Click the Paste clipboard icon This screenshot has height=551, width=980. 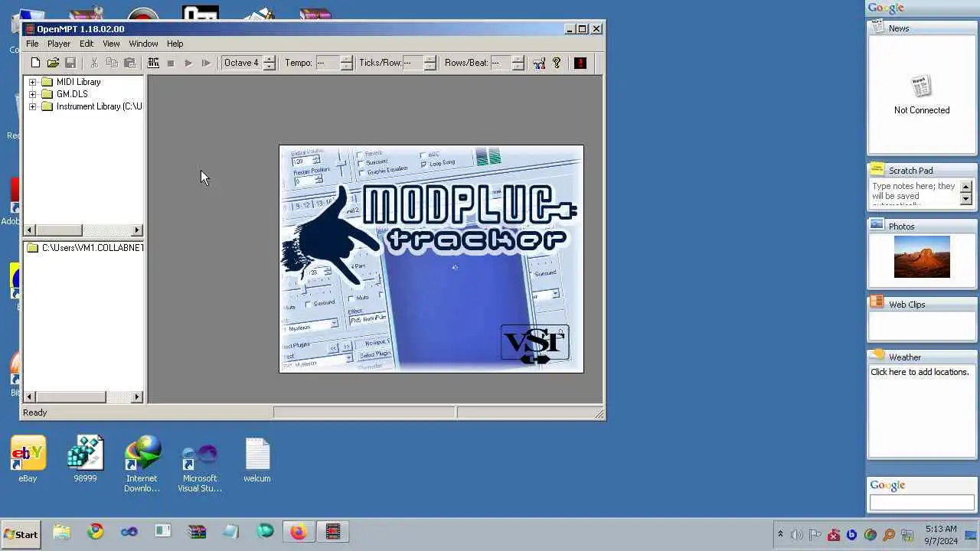[129, 63]
